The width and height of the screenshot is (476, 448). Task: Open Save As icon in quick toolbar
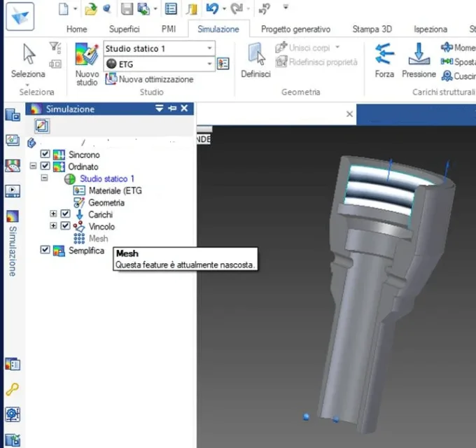pyautogui.click(x=143, y=9)
